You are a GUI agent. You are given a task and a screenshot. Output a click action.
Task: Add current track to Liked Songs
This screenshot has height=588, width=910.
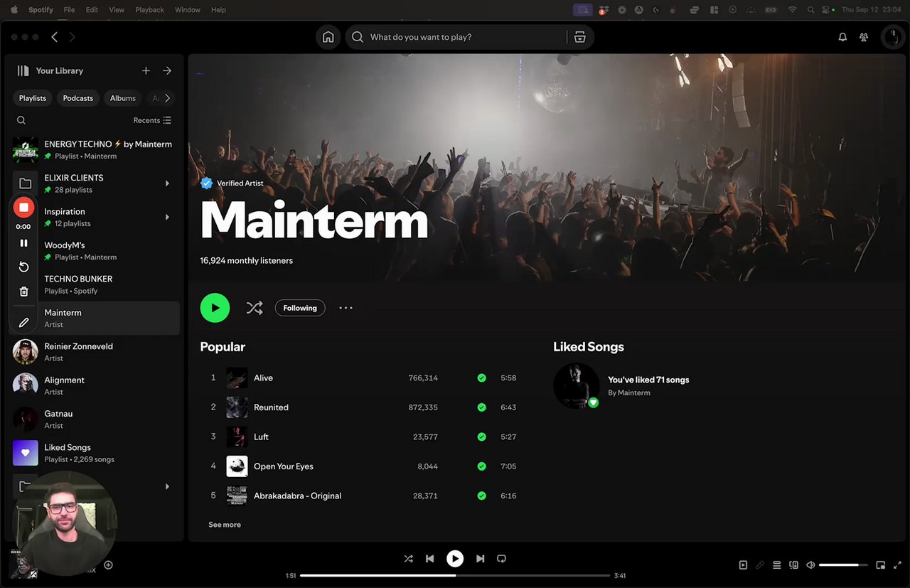(x=109, y=565)
